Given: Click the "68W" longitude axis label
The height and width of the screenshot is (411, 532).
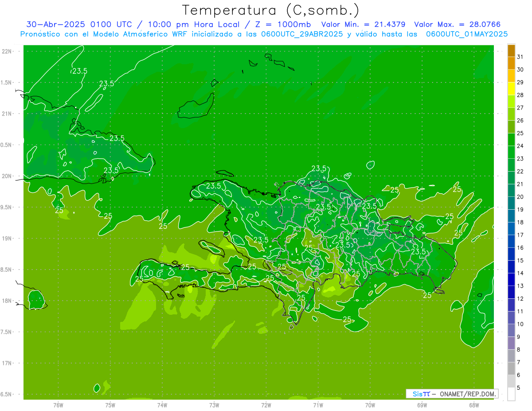Looking at the screenshot, I should click(x=474, y=405).
